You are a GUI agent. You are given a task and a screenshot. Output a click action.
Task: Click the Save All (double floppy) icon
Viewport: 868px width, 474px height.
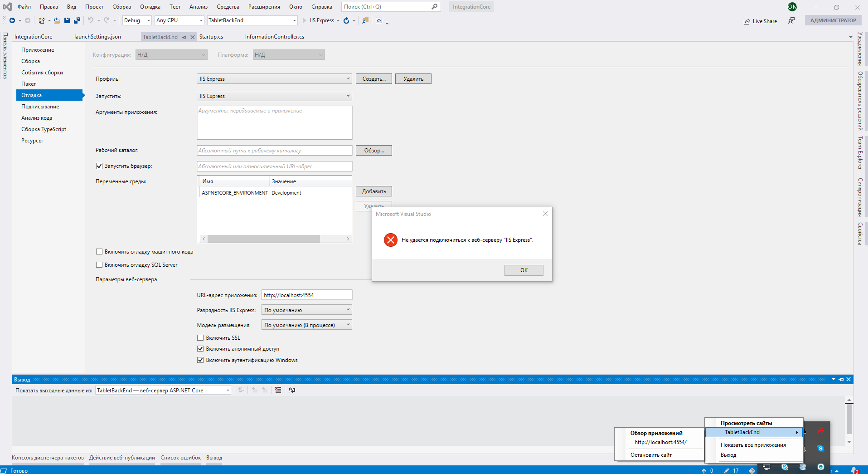(77, 20)
